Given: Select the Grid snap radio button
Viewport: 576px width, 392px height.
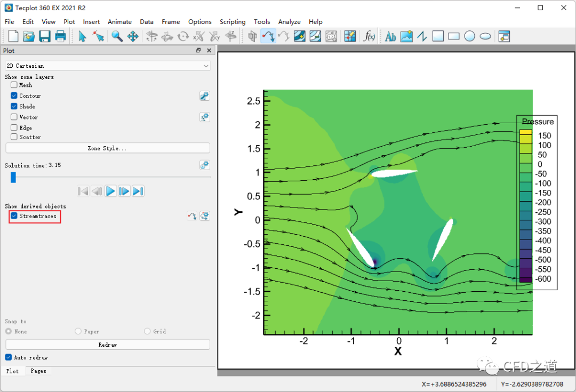Looking at the screenshot, I should (148, 331).
